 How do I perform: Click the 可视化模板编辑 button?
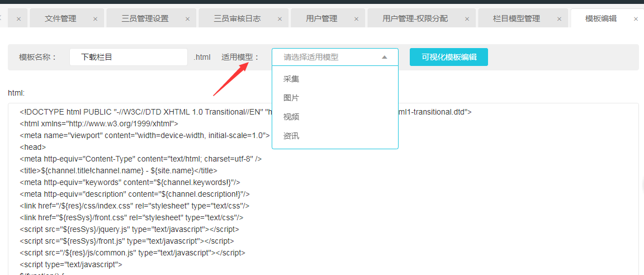pyautogui.click(x=449, y=57)
